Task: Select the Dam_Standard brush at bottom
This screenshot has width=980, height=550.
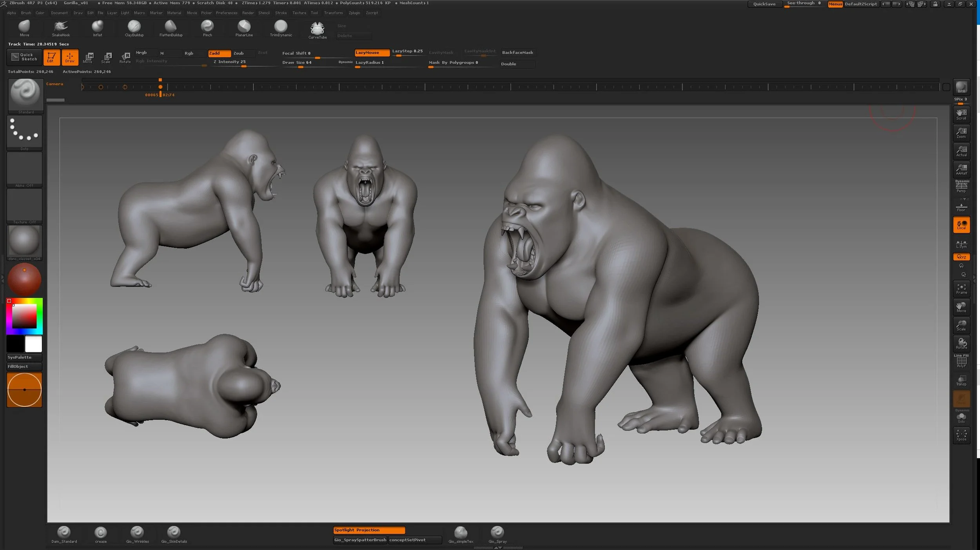Action: [x=64, y=533]
